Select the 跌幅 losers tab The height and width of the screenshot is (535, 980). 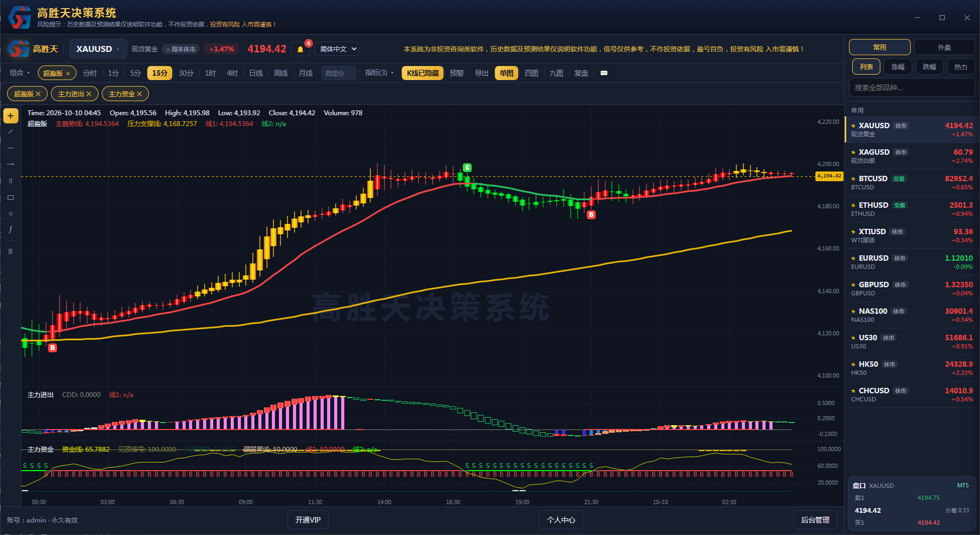[x=929, y=67]
